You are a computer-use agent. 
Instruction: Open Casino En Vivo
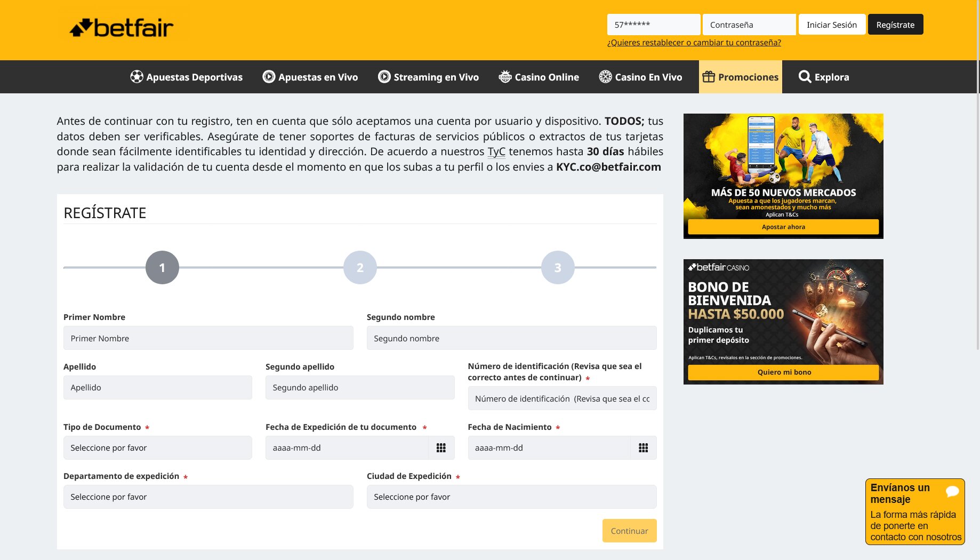click(641, 77)
